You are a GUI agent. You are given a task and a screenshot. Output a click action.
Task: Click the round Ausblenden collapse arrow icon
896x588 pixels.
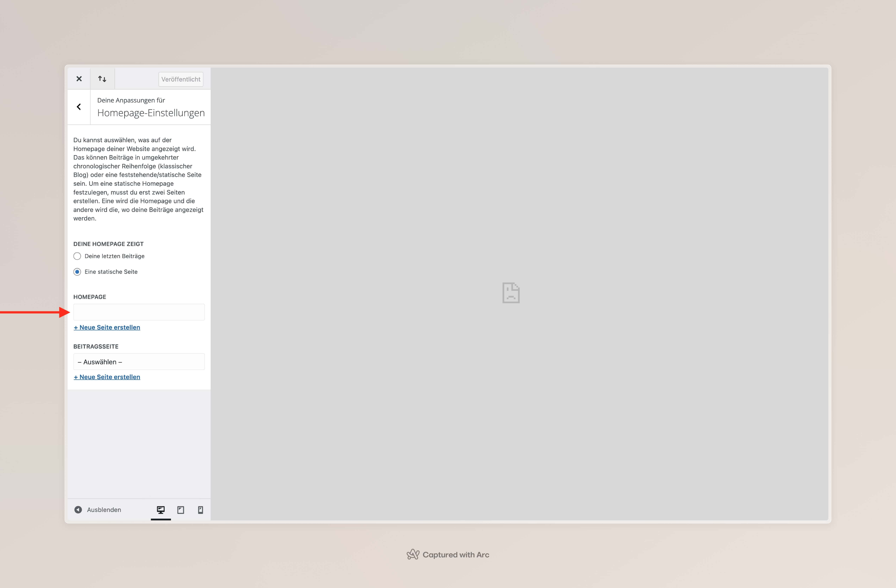78,510
